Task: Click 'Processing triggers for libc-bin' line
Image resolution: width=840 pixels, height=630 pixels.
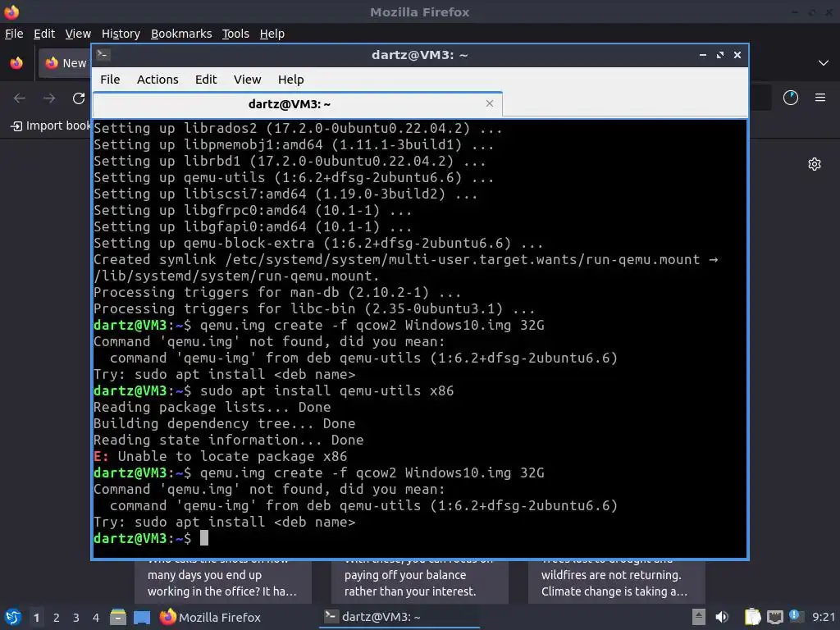Action: coord(314,309)
